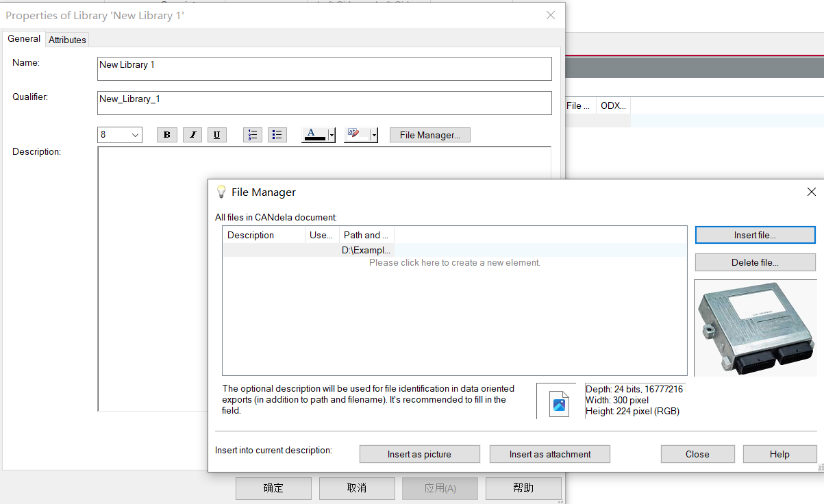Click the image file type icon
824x504 pixels.
[560, 404]
